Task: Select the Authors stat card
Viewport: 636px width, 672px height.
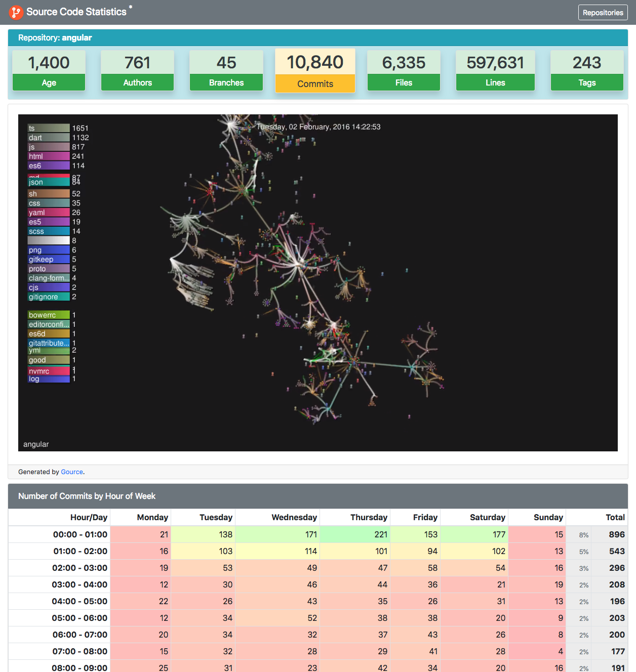Action: pyautogui.click(x=138, y=70)
